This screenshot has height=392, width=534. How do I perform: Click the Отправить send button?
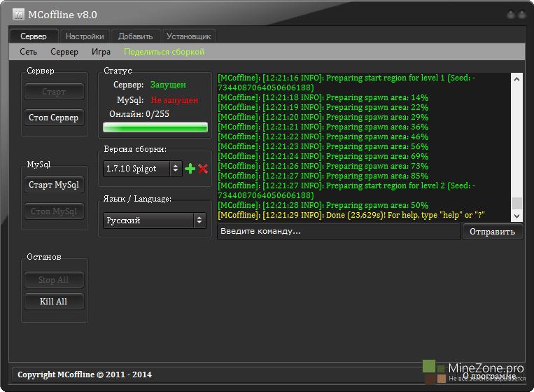(492, 232)
